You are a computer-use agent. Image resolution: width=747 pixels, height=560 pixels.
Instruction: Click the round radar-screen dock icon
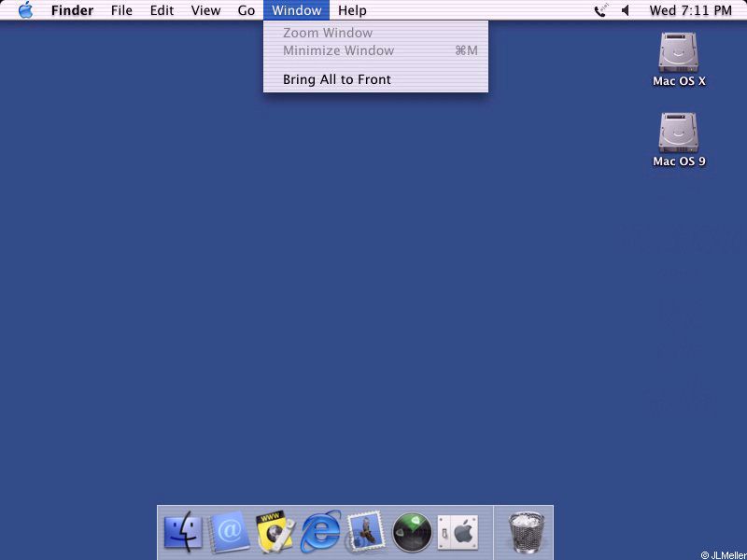412,532
